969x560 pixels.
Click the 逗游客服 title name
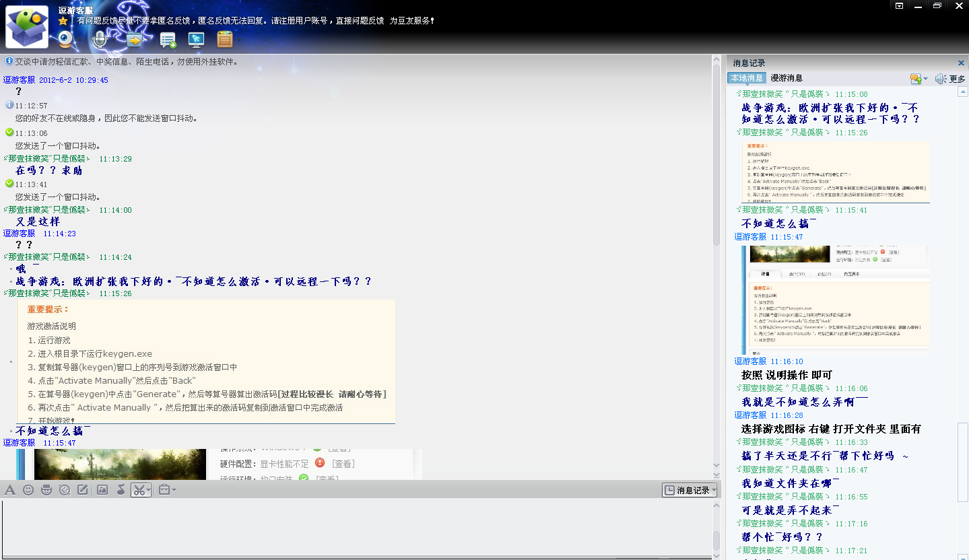click(75, 10)
